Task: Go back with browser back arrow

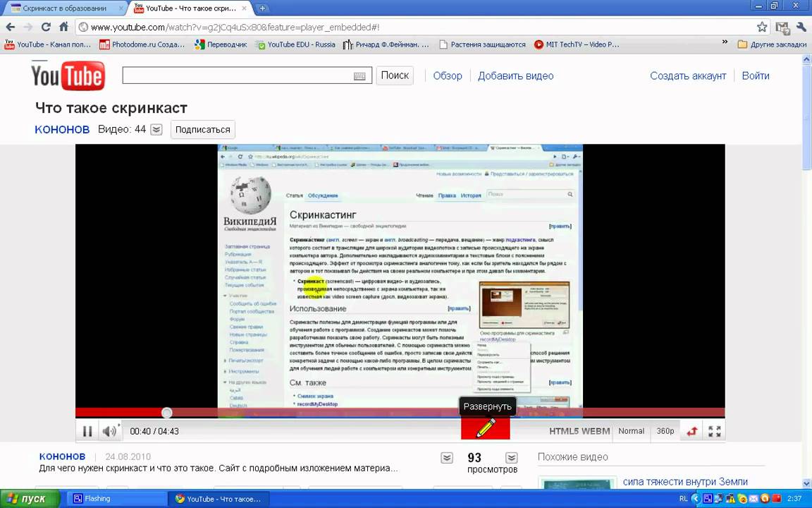Action: click(x=11, y=27)
